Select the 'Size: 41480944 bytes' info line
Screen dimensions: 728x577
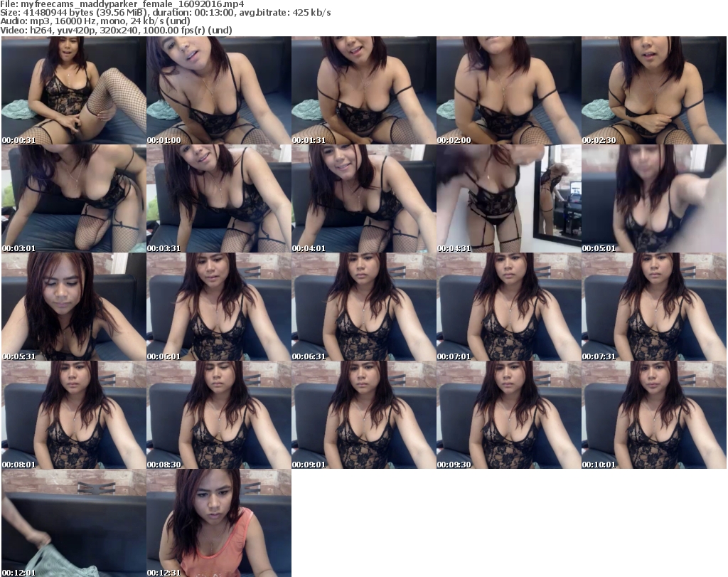166,13
